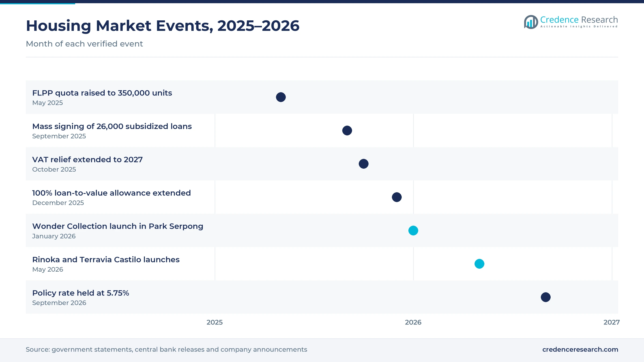The width and height of the screenshot is (644, 362).
Task: Click the December 2025 date label
Action: (x=58, y=203)
